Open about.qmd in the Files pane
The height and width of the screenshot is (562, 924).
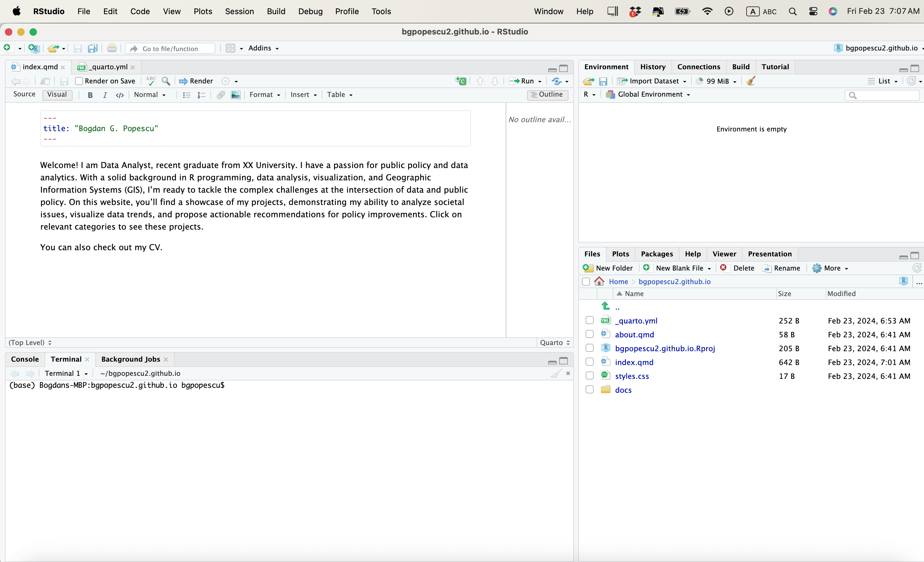tap(634, 334)
